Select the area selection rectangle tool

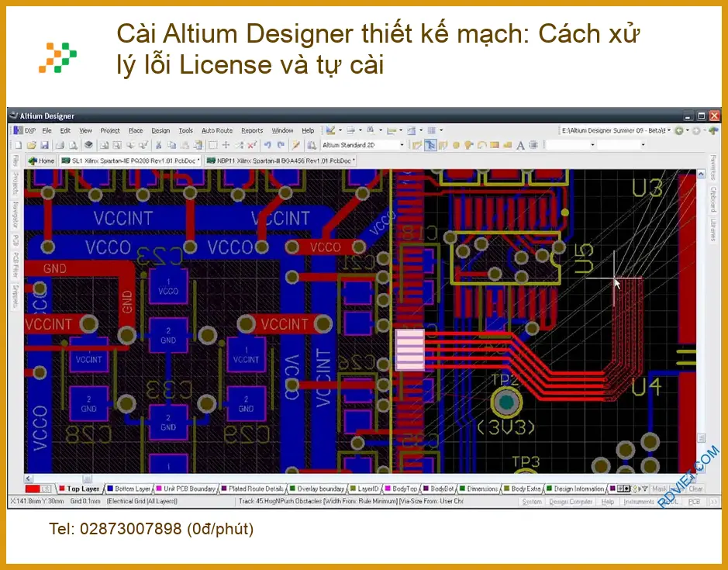[212, 145]
